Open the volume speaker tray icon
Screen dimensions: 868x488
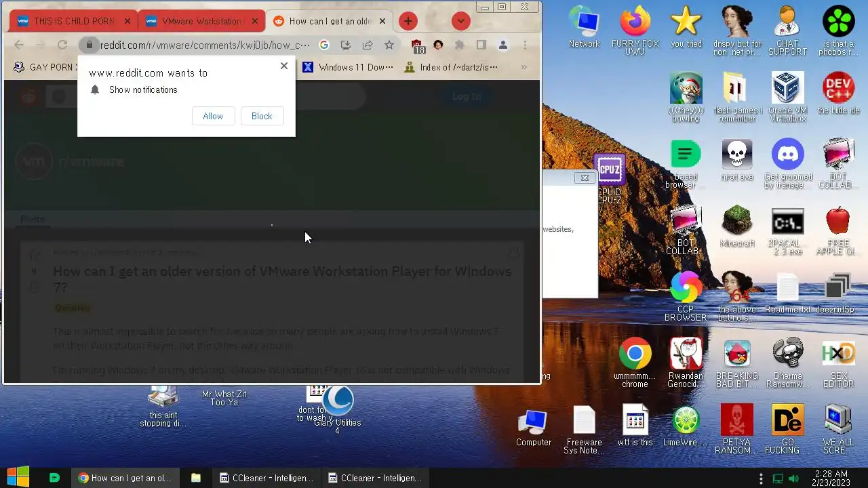click(x=793, y=478)
